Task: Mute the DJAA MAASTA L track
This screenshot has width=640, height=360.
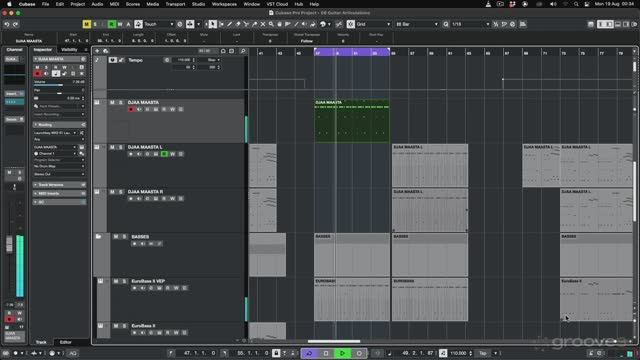Action: (x=112, y=147)
